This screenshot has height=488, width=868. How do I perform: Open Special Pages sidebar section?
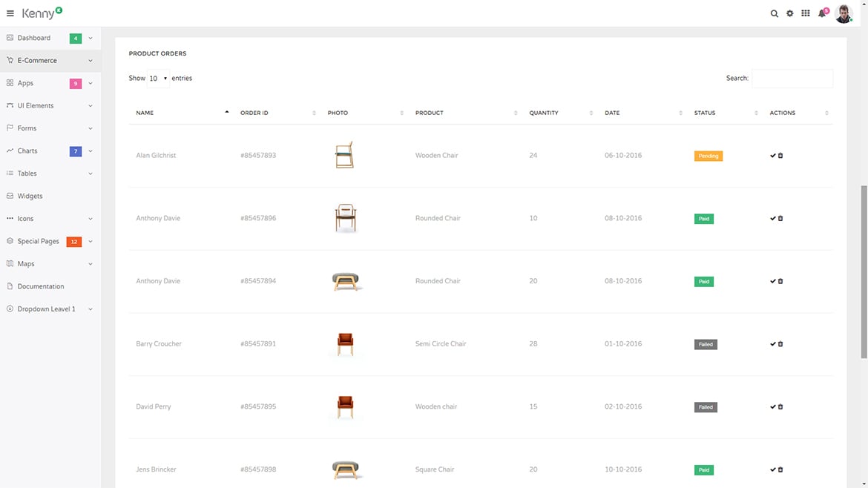(50, 241)
